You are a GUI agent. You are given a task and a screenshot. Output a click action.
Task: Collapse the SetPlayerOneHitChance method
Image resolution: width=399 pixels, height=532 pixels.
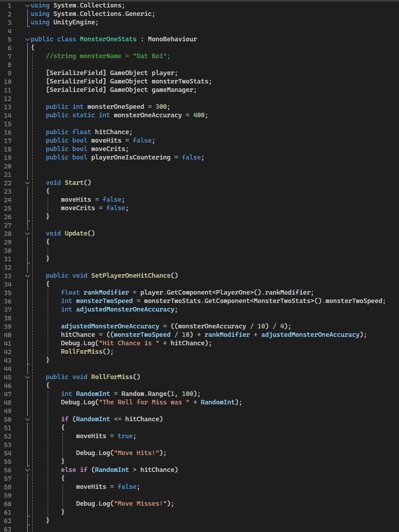pos(27,276)
